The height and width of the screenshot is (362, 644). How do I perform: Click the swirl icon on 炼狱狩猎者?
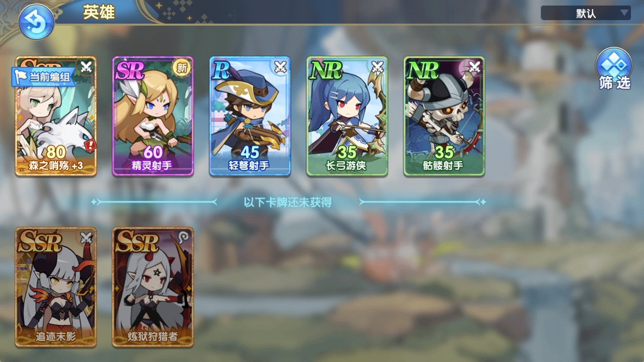[184, 237]
